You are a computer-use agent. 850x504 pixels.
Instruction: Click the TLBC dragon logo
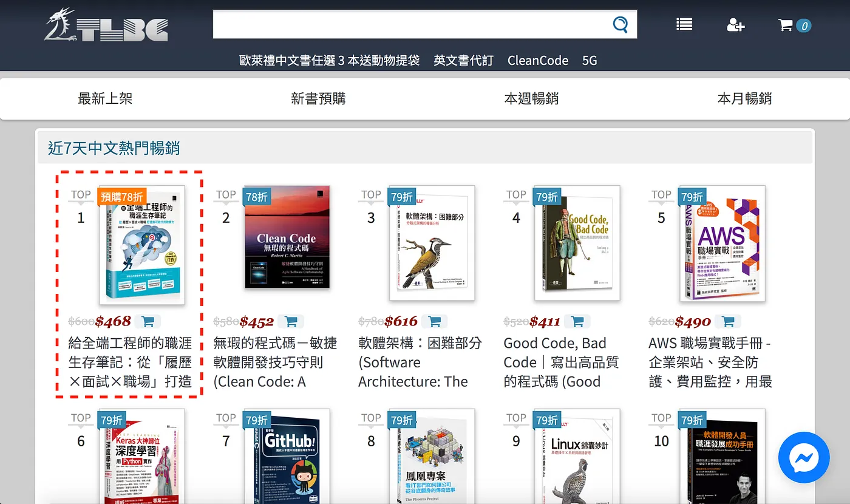click(x=106, y=26)
